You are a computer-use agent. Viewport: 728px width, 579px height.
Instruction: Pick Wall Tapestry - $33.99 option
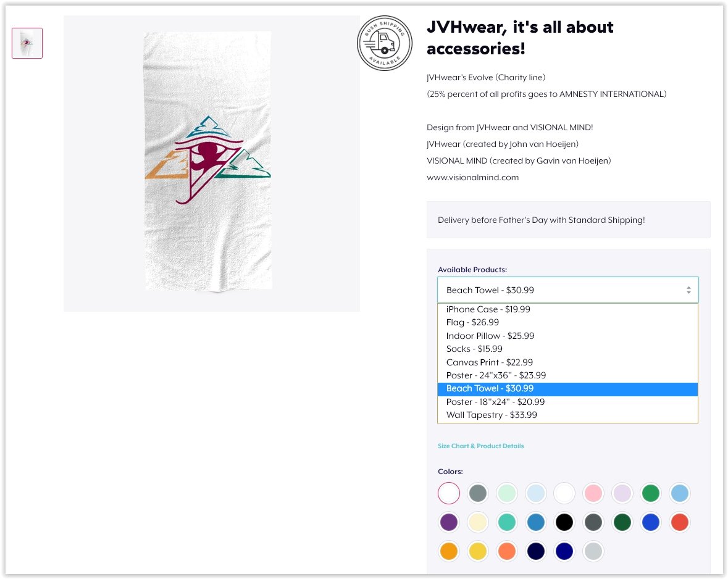[568, 415]
